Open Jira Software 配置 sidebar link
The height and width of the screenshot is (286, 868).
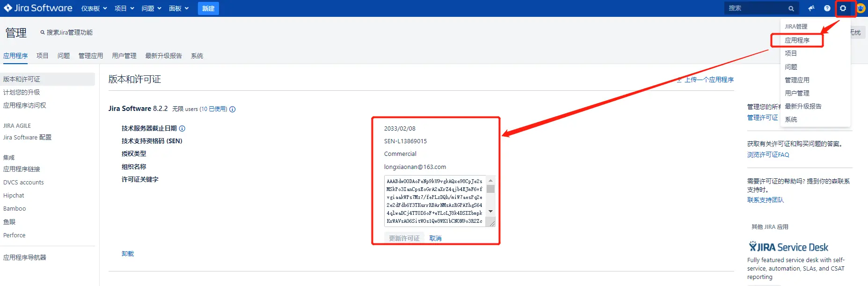click(x=27, y=137)
